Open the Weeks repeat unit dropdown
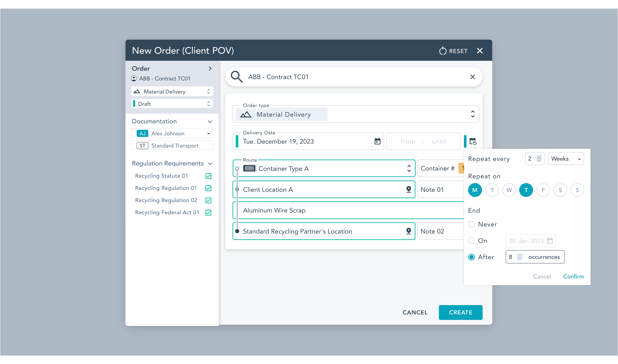 (x=566, y=159)
